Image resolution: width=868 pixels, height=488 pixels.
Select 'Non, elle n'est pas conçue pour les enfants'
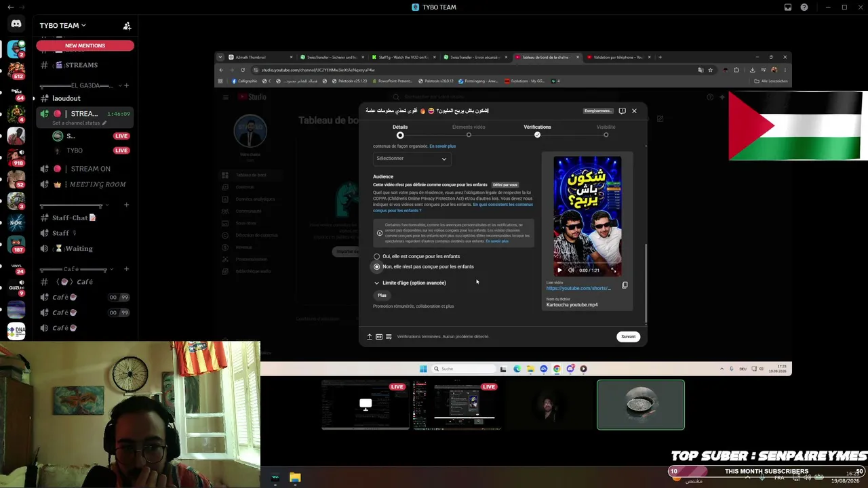coord(423,266)
